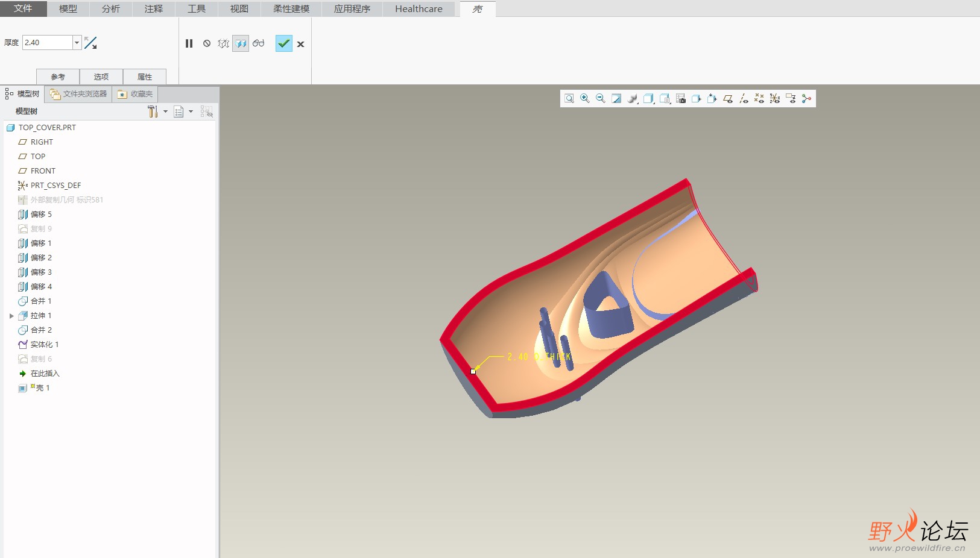Select unattached preview mode icon
Screen dimensions: 980x558
224,43
